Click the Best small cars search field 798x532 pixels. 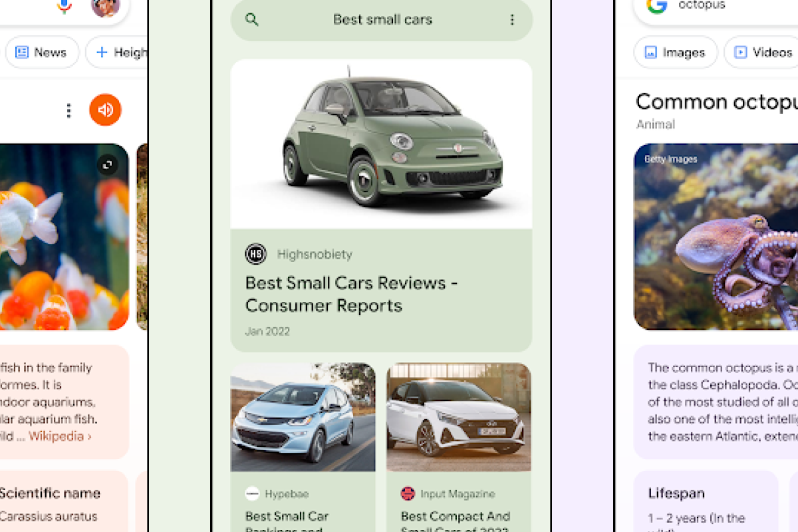(382, 20)
